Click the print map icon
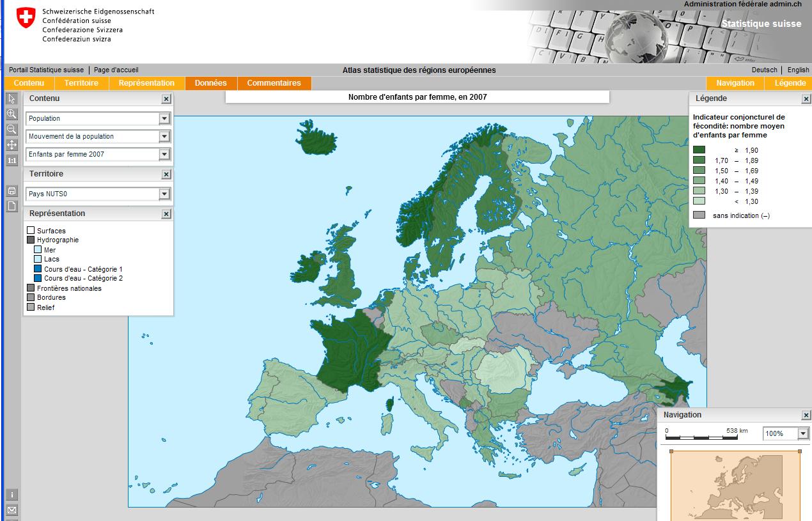Image resolution: width=812 pixels, height=521 pixels. tap(12, 191)
